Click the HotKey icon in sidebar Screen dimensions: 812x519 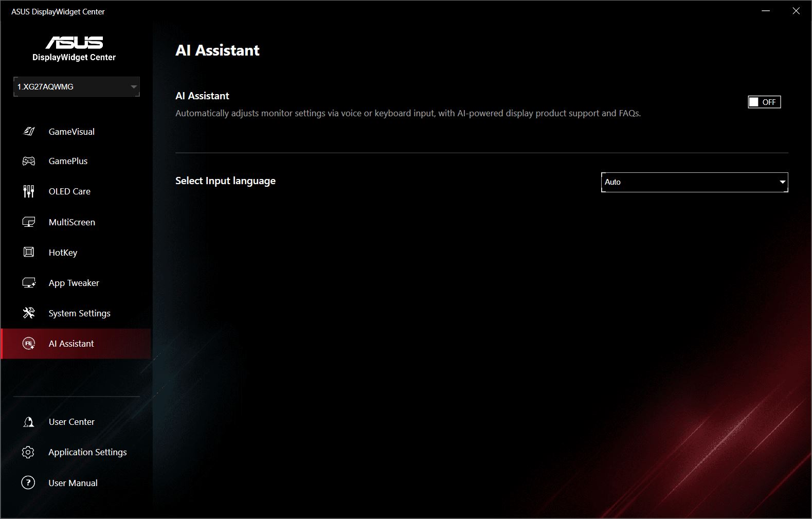(29, 252)
